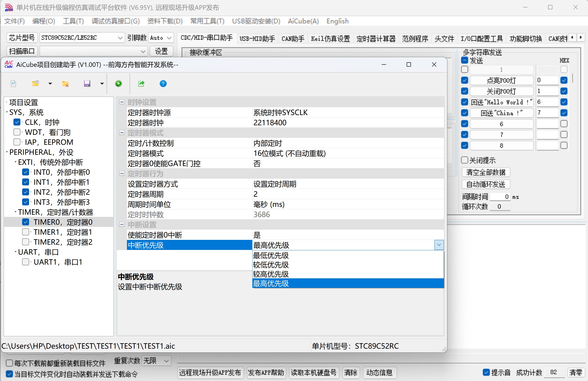The image size is (588, 381).
Task: Click the close project folder icon
Action: (x=65, y=84)
